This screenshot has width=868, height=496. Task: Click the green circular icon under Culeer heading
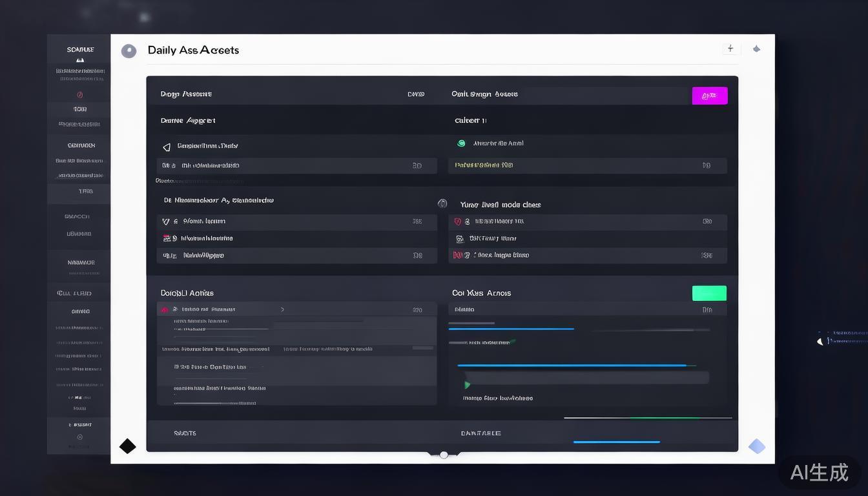point(461,143)
